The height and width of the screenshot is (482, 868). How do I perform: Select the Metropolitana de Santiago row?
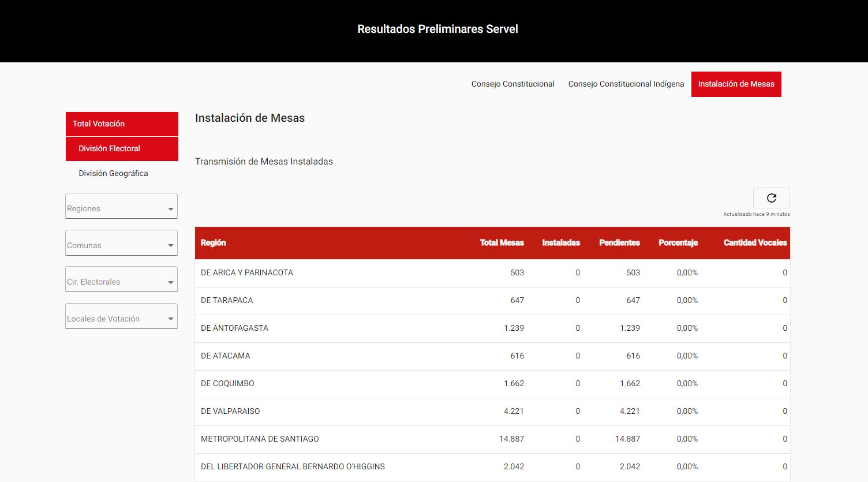pos(260,439)
